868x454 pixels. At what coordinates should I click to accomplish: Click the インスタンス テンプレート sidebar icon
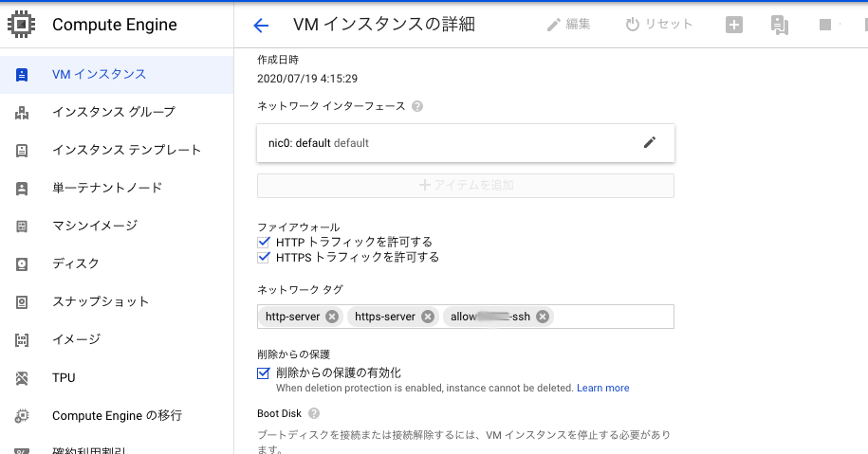22,151
